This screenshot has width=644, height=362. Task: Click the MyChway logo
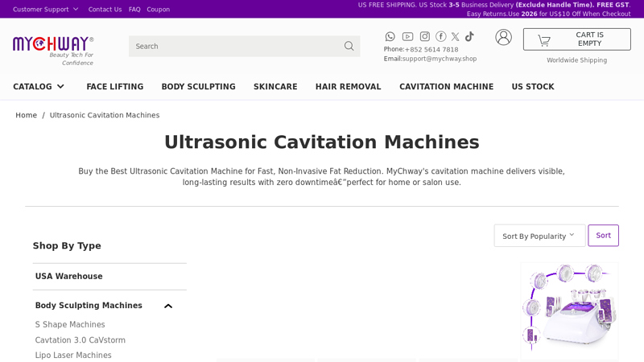click(53, 51)
